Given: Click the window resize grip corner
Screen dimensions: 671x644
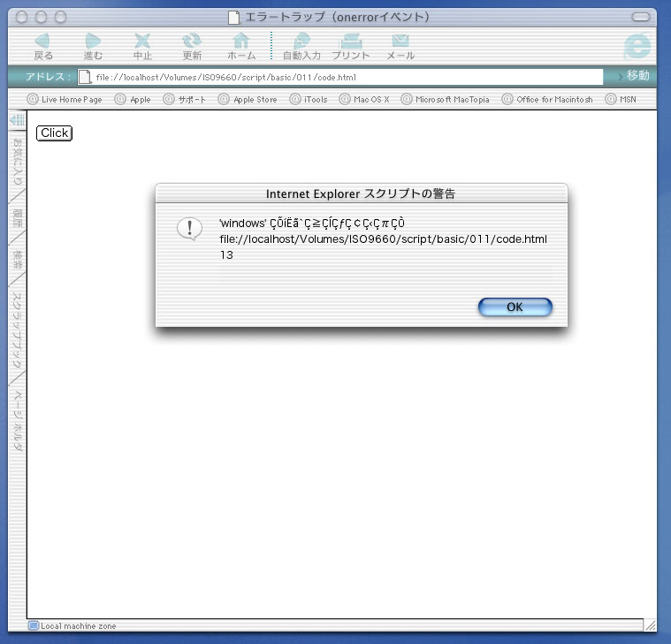Looking at the screenshot, I should point(651,625).
